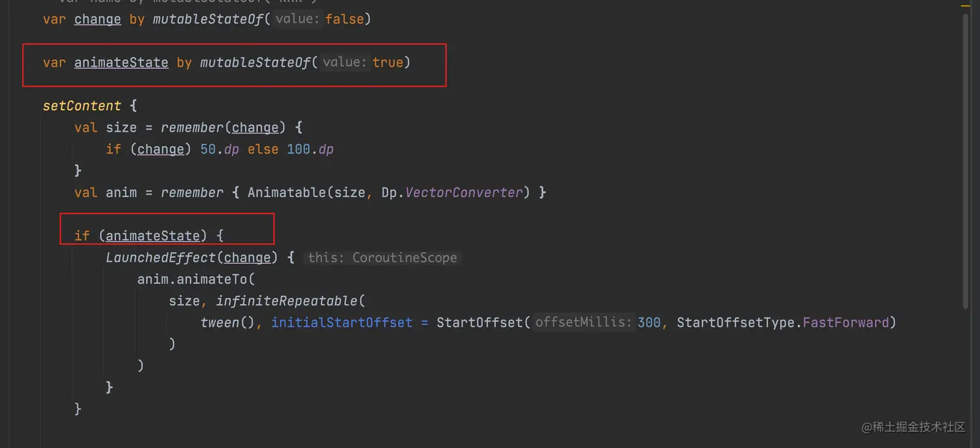Click remember on the val size line
The width and height of the screenshot is (980, 448).
click(x=192, y=127)
